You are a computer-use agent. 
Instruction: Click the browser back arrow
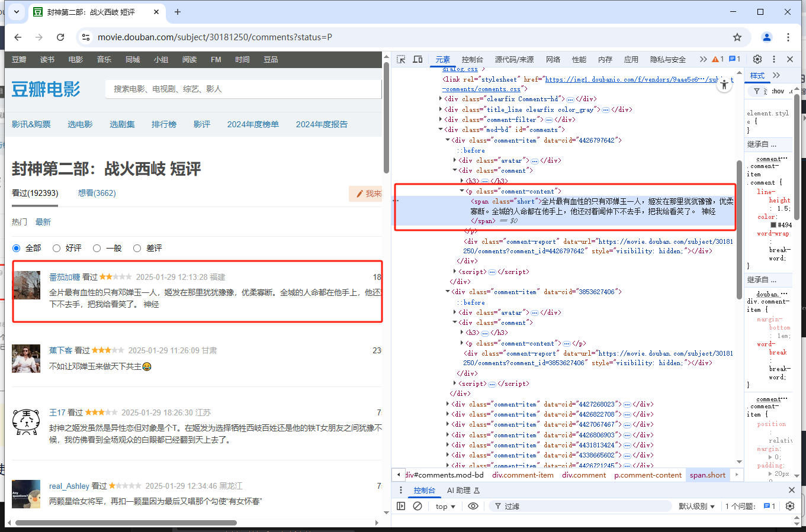point(18,37)
